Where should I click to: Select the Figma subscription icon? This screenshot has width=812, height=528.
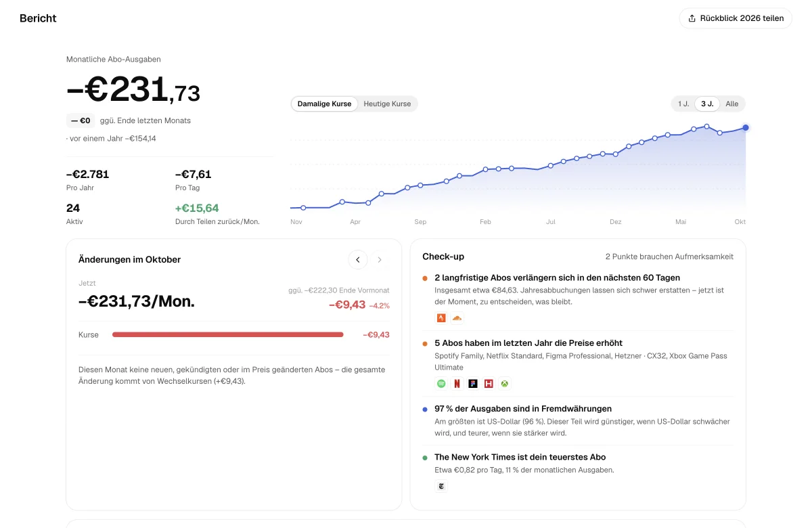click(473, 383)
